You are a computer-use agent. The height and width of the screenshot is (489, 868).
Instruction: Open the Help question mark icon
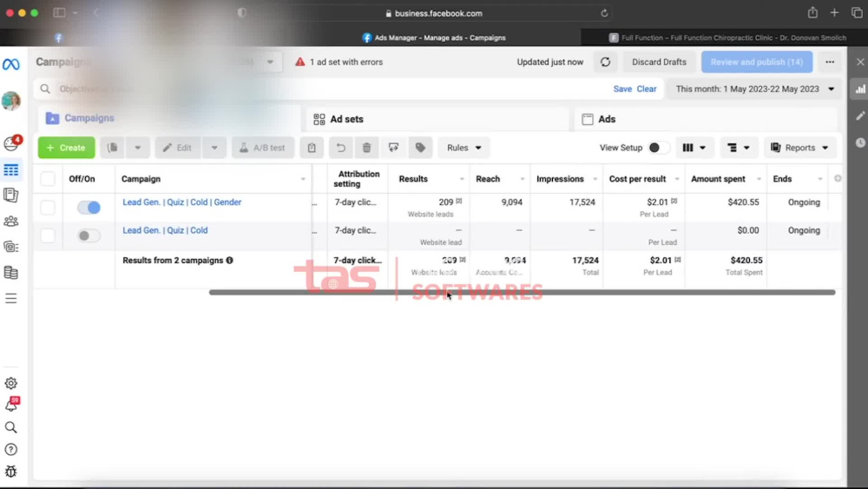click(11, 450)
